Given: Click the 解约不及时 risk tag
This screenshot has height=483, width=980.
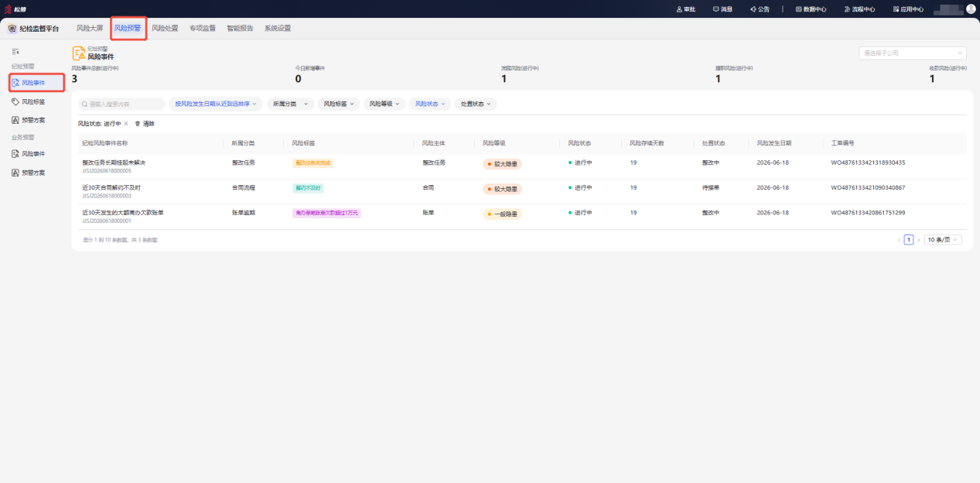Looking at the screenshot, I should click(308, 188).
